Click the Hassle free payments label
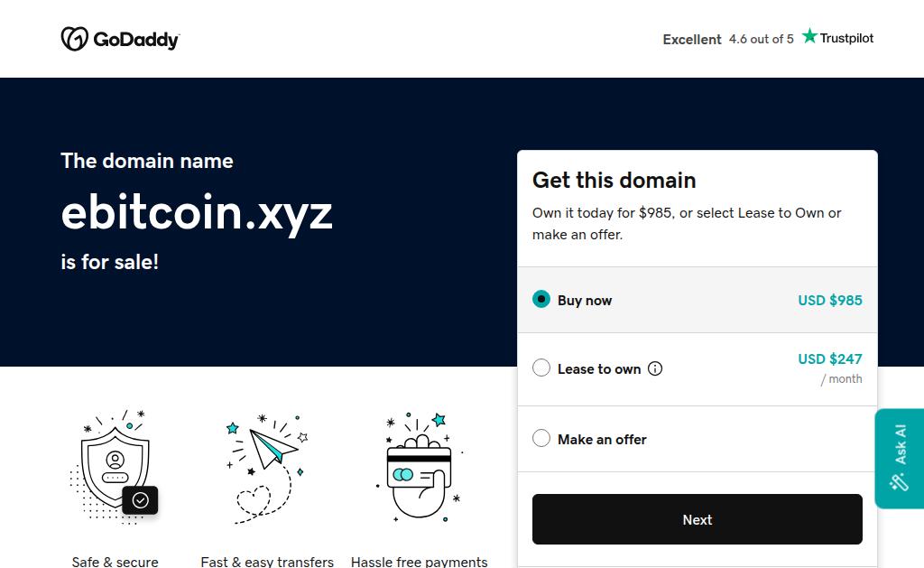 tap(420, 562)
